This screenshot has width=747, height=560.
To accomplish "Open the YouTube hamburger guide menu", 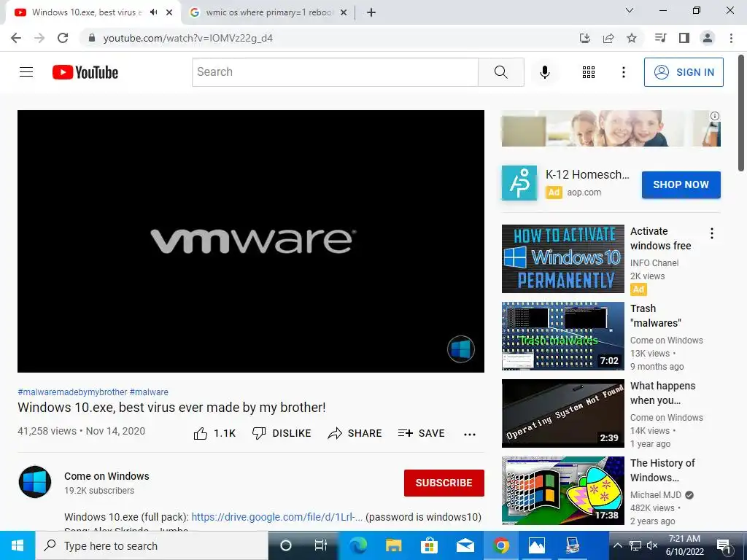I will coord(26,72).
